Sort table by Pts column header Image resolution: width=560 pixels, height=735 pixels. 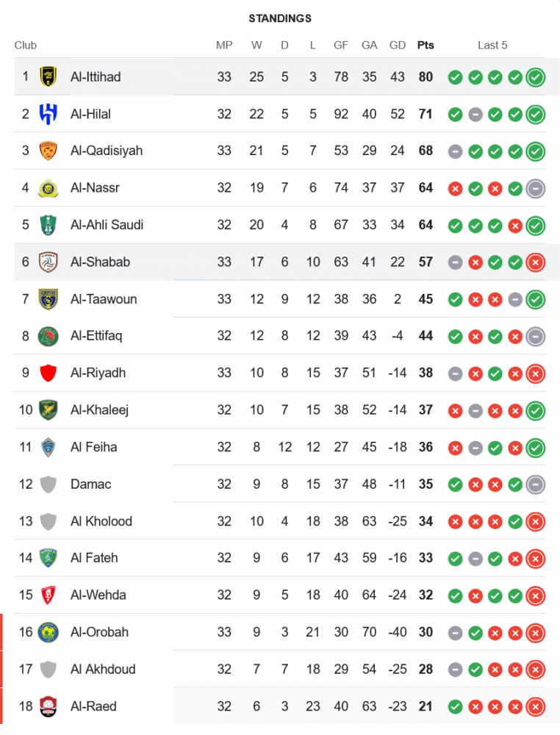(x=426, y=45)
